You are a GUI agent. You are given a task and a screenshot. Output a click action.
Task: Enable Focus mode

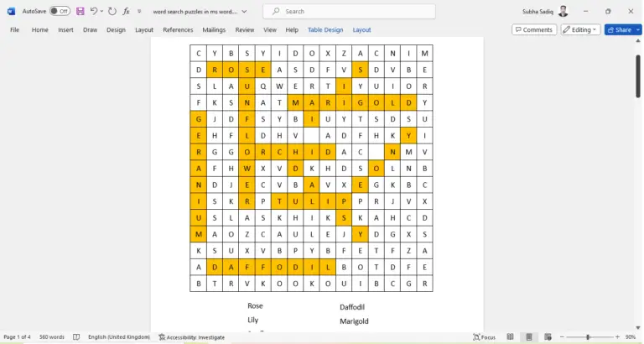tap(484, 337)
